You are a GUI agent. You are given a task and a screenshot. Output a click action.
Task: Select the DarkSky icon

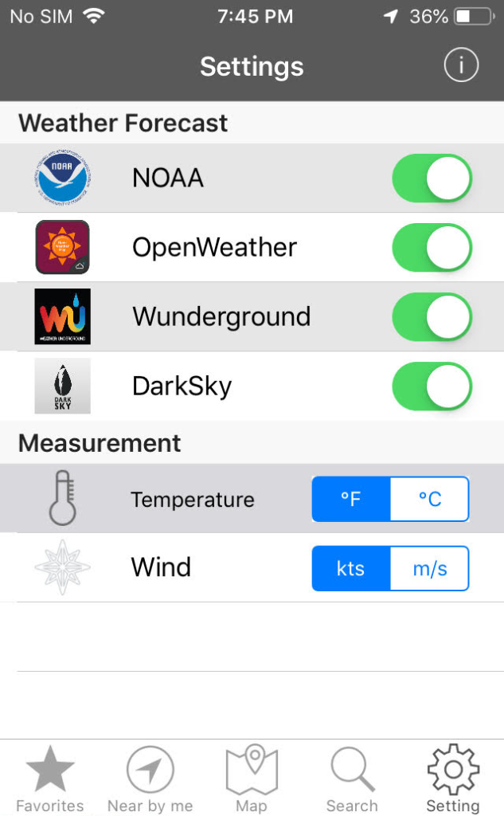(62, 386)
